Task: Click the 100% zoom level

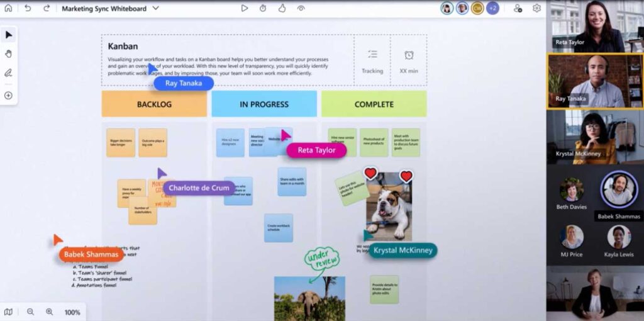Action: coord(72,312)
